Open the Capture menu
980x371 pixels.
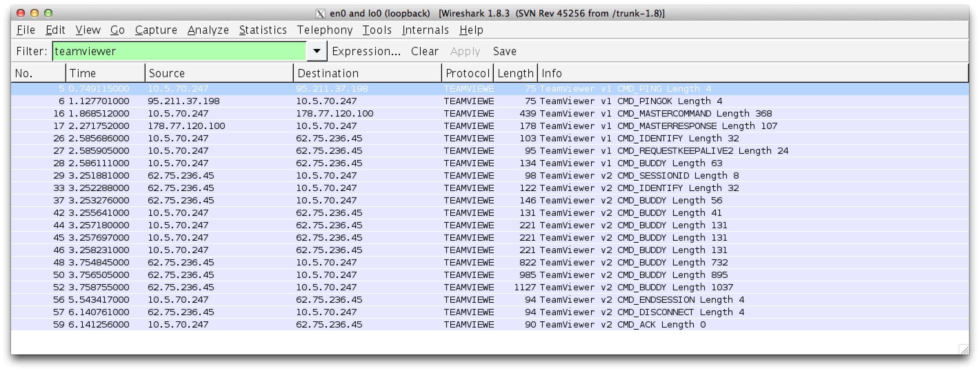point(156,30)
